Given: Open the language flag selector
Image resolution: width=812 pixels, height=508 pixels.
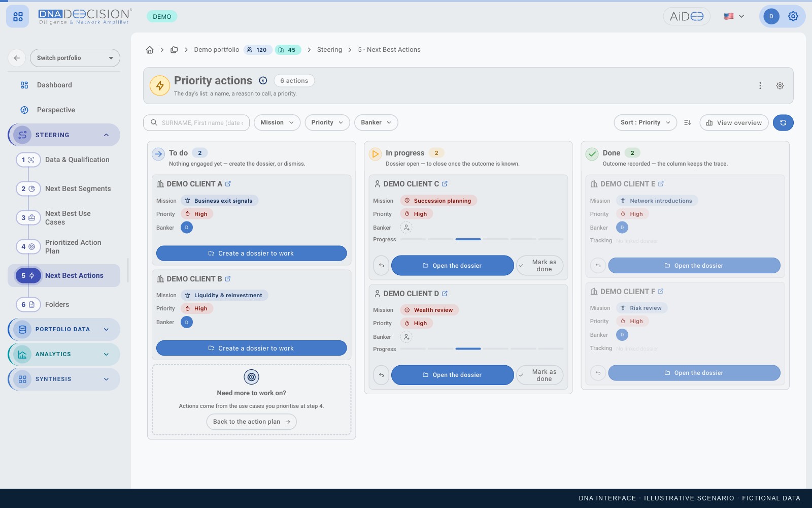Looking at the screenshot, I should coord(734,16).
